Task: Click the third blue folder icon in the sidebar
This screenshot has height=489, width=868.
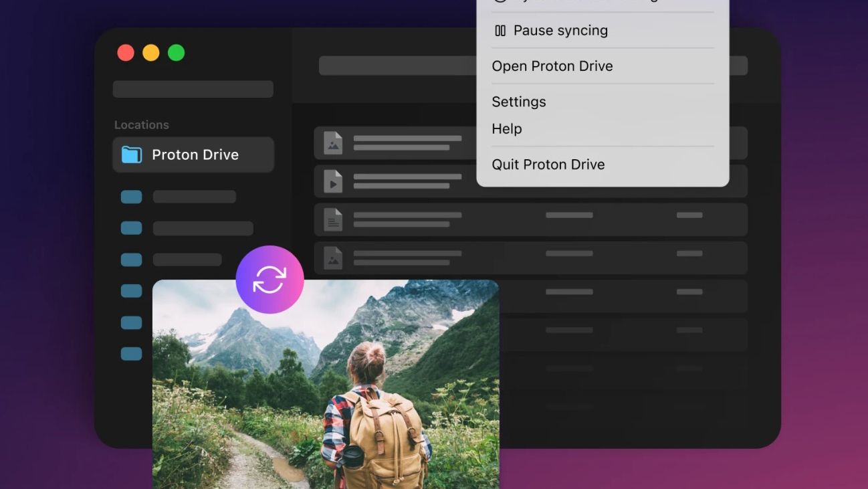Action: pyautogui.click(x=131, y=259)
